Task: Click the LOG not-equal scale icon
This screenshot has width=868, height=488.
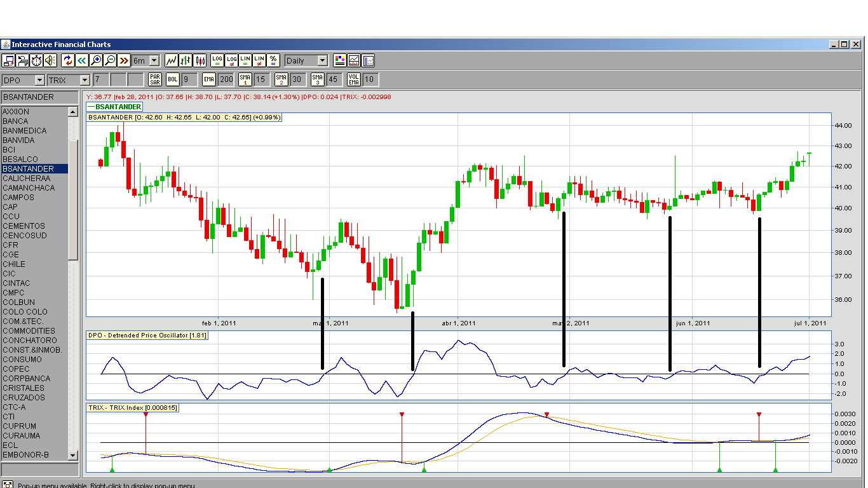Action: [x=231, y=60]
